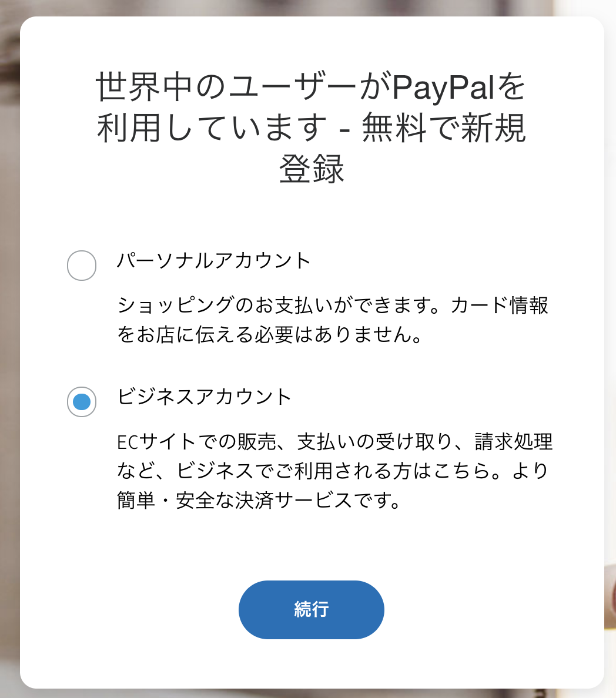Click the など、ビジネスでご利用される方はこちら line
The image size is (616, 698).
(332, 471)
